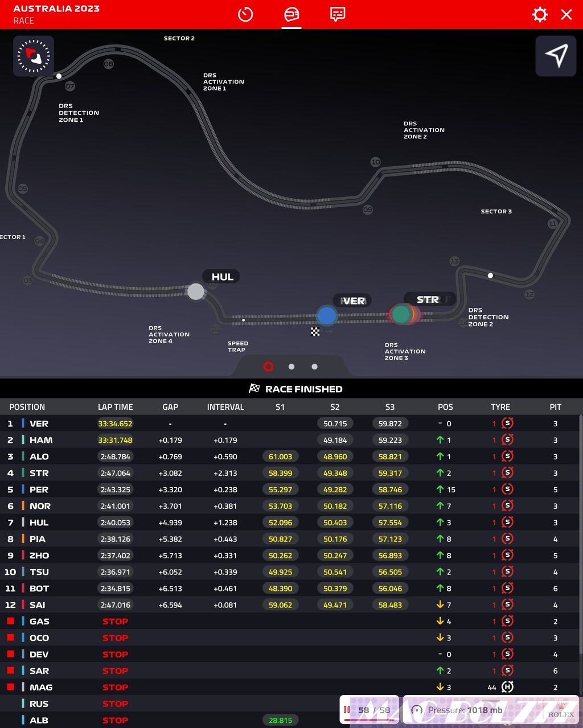Tap the soft tyre icon in TSU row

point(507,571)
